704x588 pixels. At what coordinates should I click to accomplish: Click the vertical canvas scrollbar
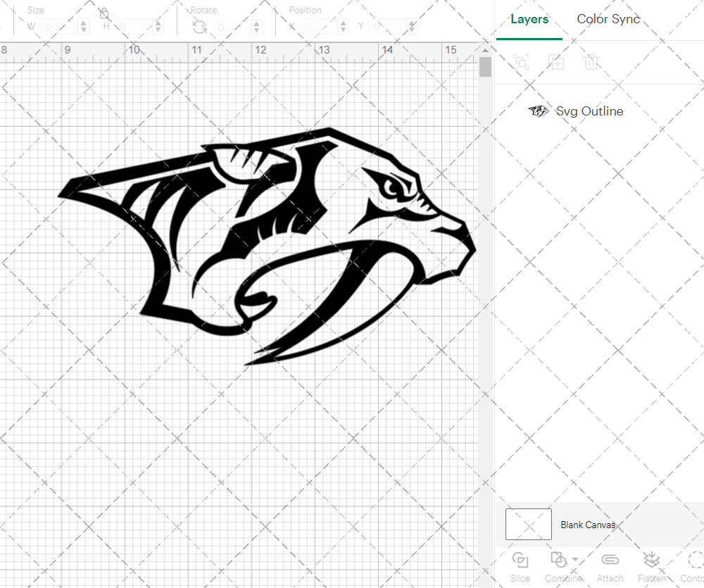click(x=485, y=67)
